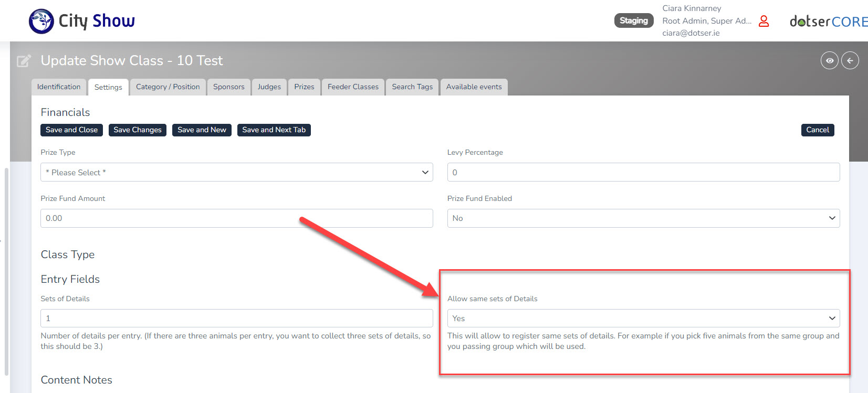
Task: Click the edit pencil icon beside title
Action: pos(24,61)
